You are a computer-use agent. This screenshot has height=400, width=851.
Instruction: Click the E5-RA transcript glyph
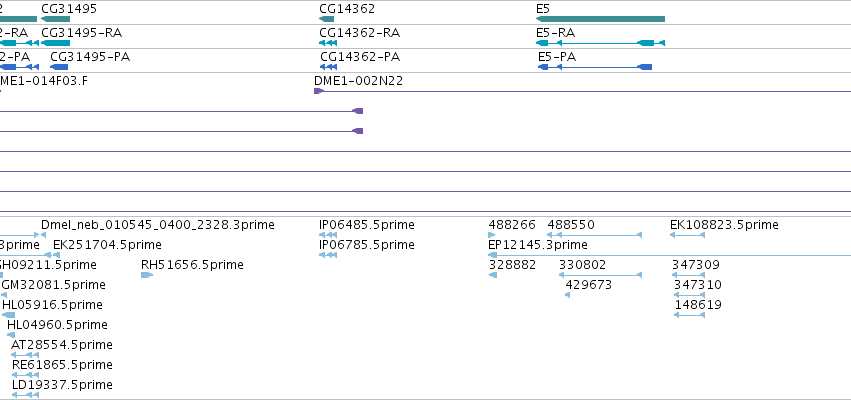tap(600, 43)
